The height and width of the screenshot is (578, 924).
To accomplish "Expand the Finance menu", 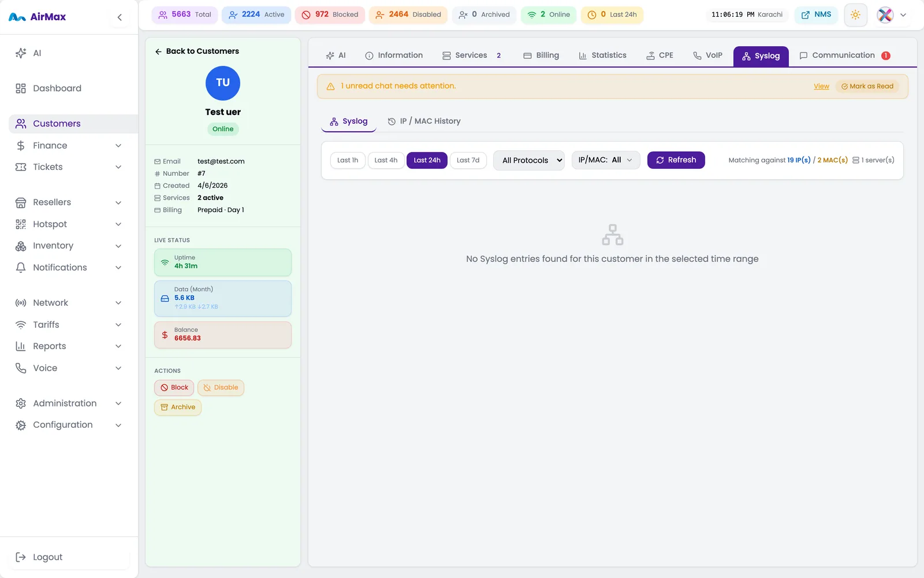I will 69,146.
